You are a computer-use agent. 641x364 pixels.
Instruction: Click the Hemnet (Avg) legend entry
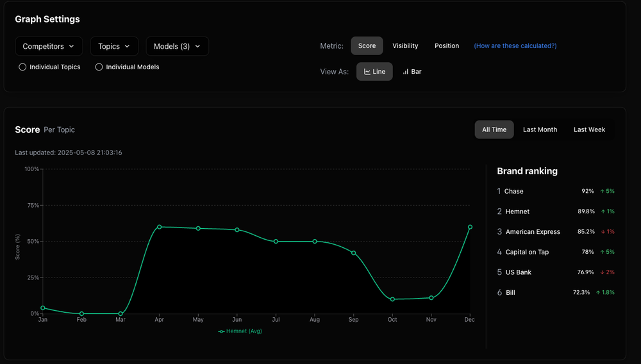click(240, 331)
